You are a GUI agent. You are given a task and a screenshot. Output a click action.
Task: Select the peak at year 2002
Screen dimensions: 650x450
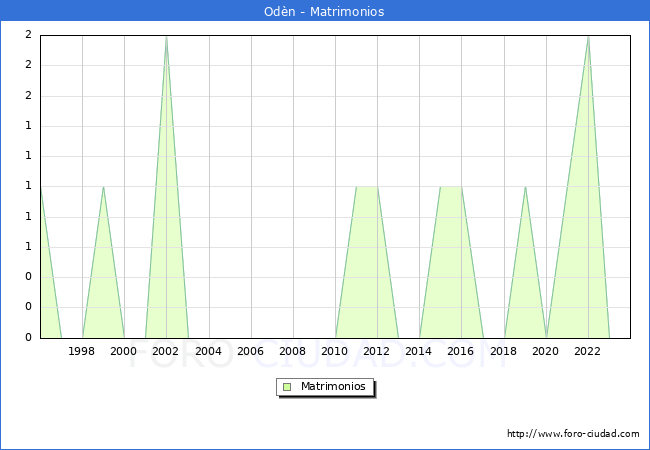click(x=166, y=37)
